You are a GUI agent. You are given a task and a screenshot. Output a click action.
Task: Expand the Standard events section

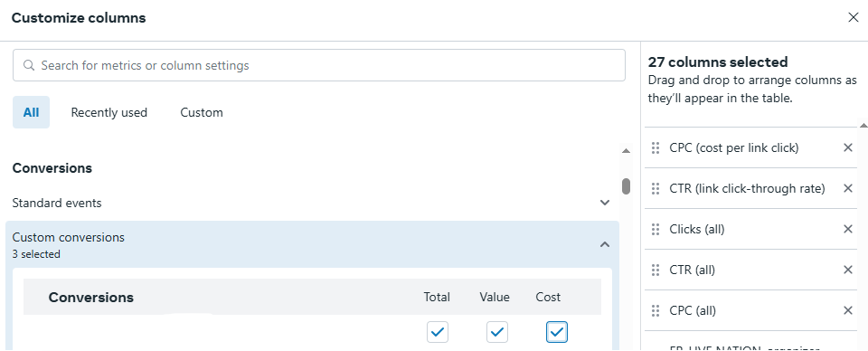(605, 203)
